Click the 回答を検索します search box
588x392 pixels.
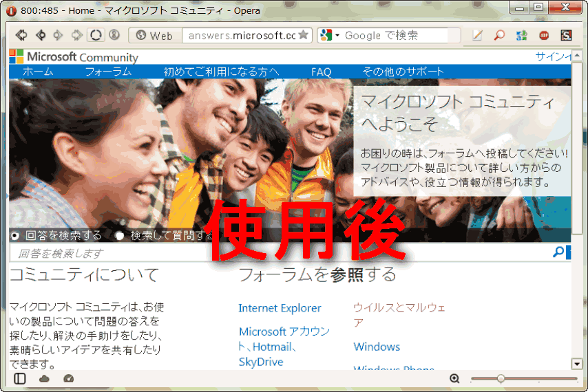[x=280, y=254]
